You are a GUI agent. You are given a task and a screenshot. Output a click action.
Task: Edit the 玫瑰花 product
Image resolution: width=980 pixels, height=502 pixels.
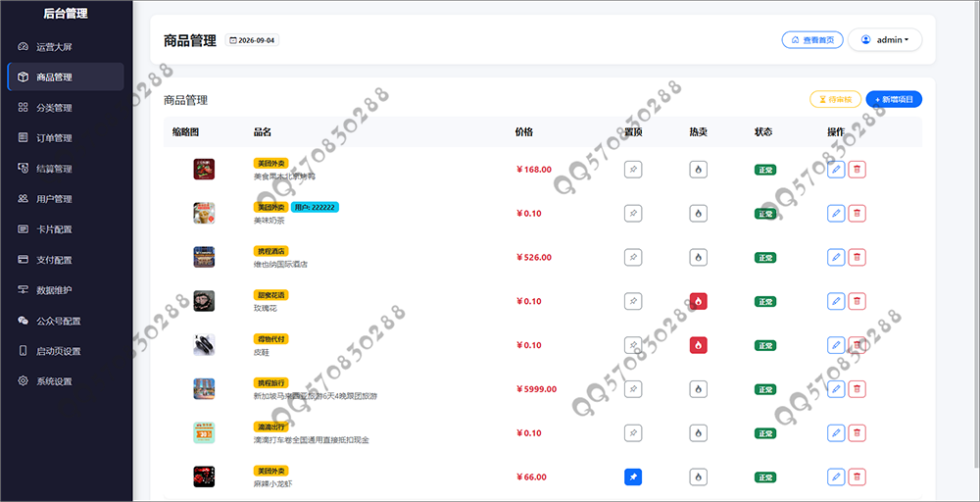(836, 301)
